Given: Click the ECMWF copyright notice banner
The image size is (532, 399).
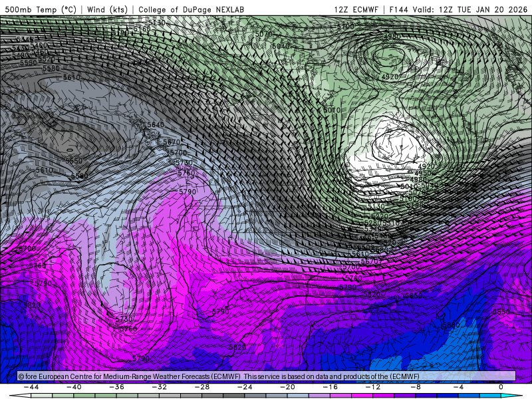Looking at the screenshot, I should 267,376.
